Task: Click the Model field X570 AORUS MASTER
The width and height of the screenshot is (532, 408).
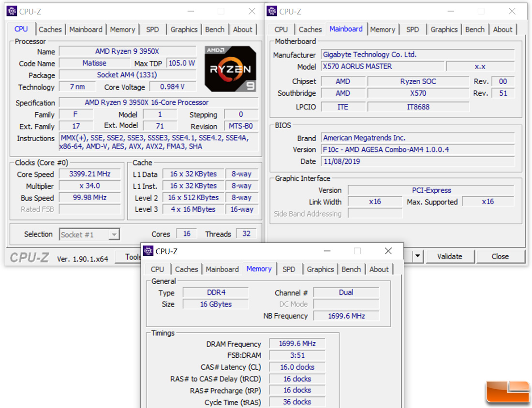Action: [x=383, y=67]
